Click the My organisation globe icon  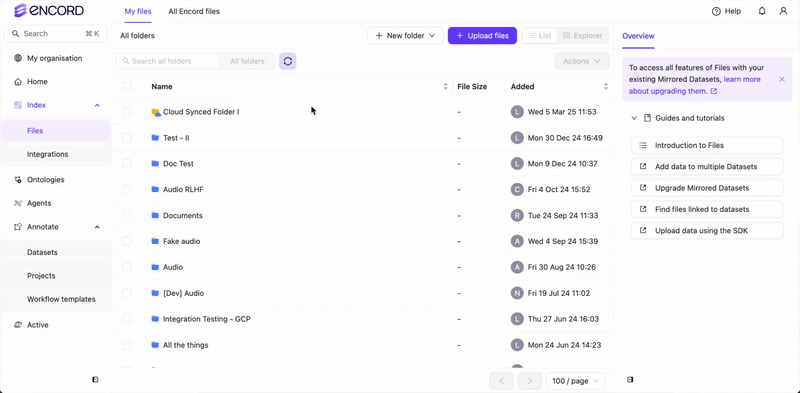[x=18, y=58]
